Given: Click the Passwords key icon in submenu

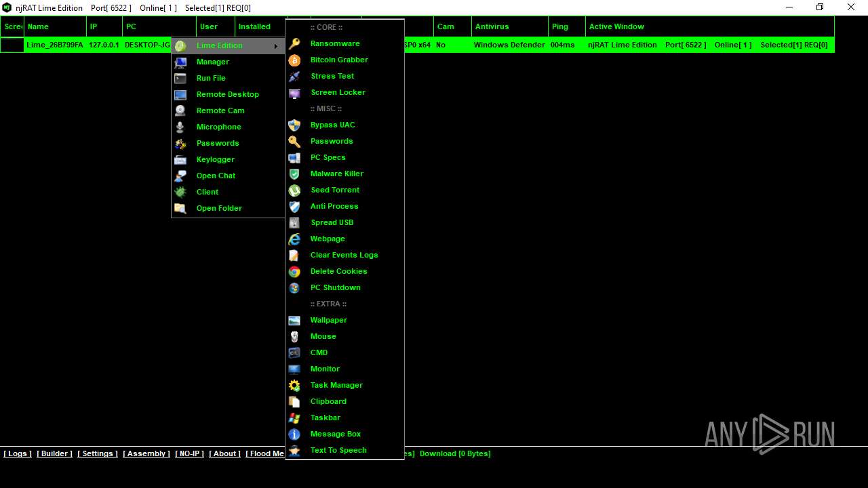Looking at the screenshot, I should click(294, 142).
